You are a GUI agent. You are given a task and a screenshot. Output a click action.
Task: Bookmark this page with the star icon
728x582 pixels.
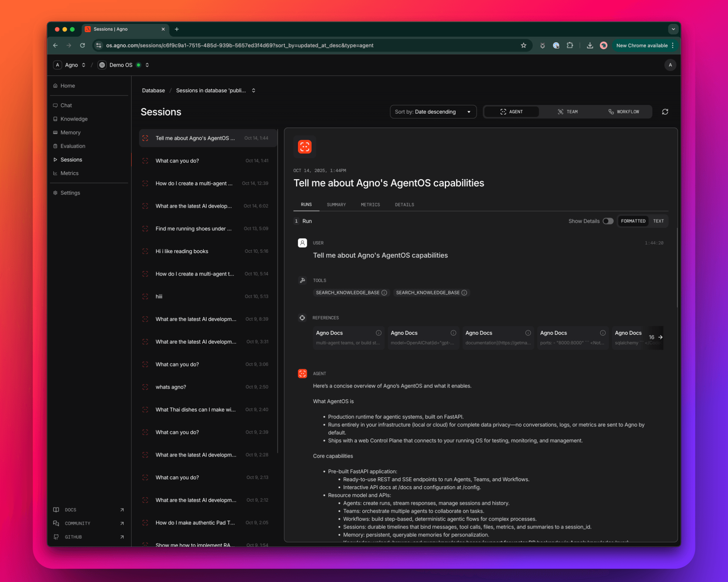tap(523, 45)
